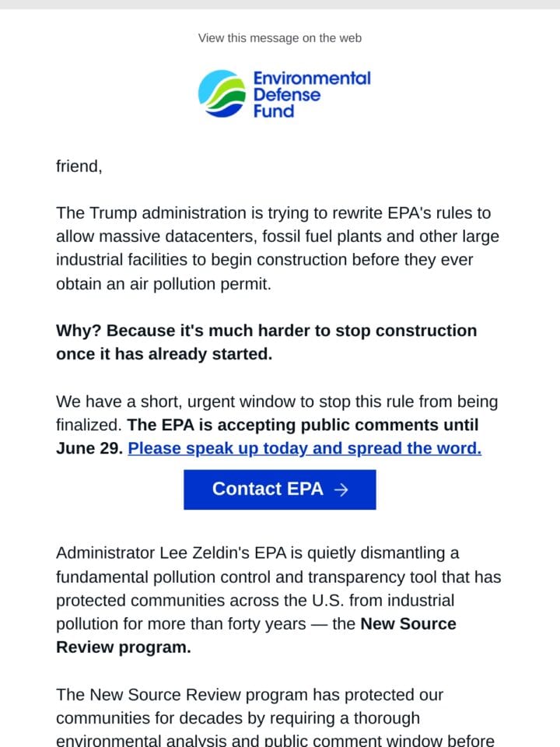
Task: Click the Environmental Defense Fund globe logo
Action: [x=222, y=94]
